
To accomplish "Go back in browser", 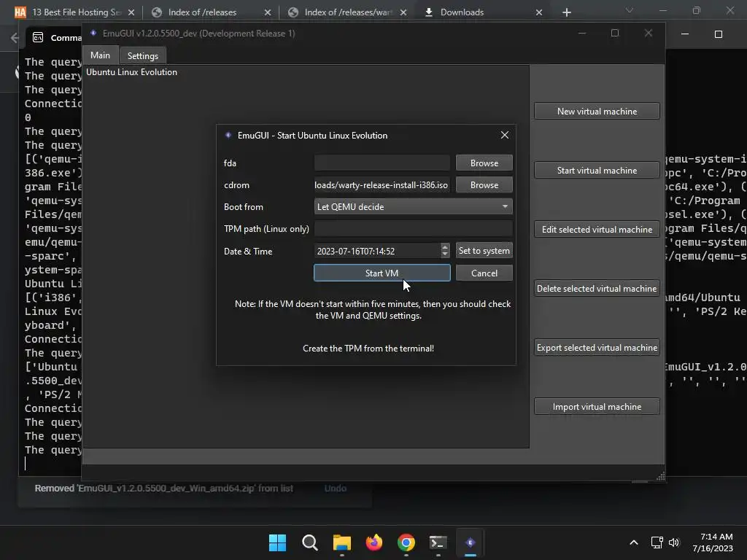I will coord(15,38).
